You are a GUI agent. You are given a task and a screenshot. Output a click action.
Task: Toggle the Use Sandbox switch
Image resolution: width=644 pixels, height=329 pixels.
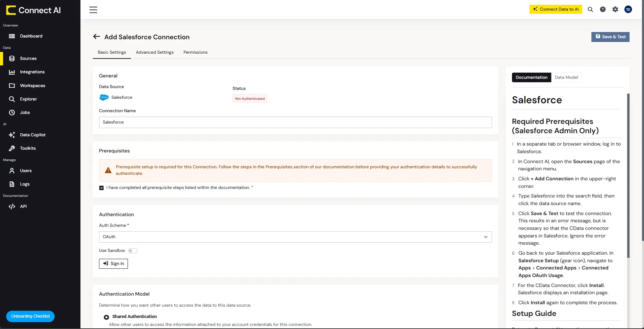click(133, 251)
